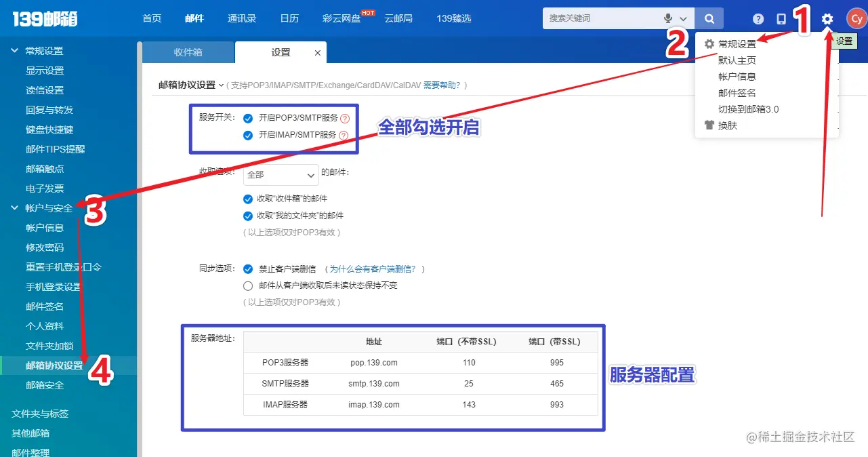Open 读信设置 in sidebar
868x457 pixels.
(45, 90)
